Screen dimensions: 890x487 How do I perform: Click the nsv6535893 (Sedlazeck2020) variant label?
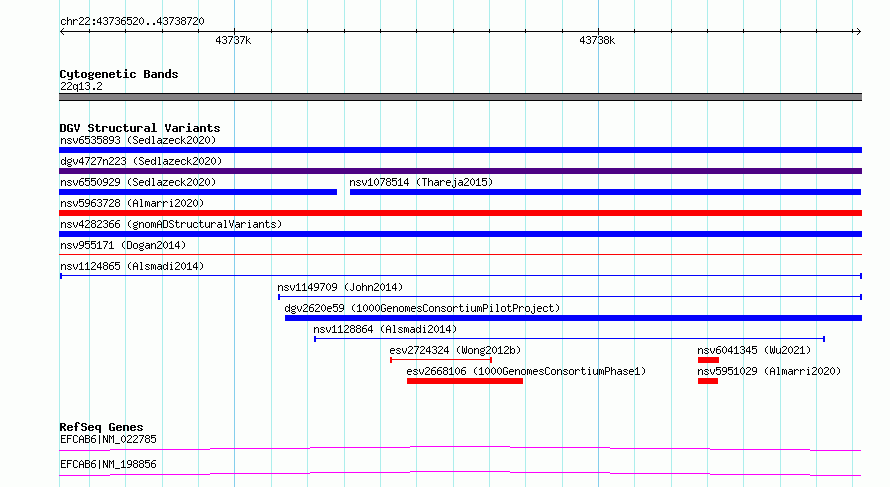coord(138,140)
